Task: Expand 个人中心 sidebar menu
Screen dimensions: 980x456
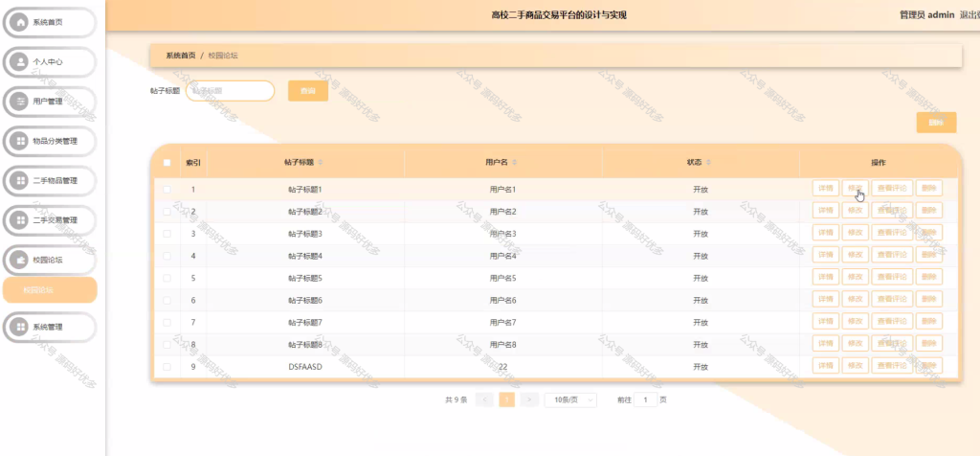Action: (50, 62)
